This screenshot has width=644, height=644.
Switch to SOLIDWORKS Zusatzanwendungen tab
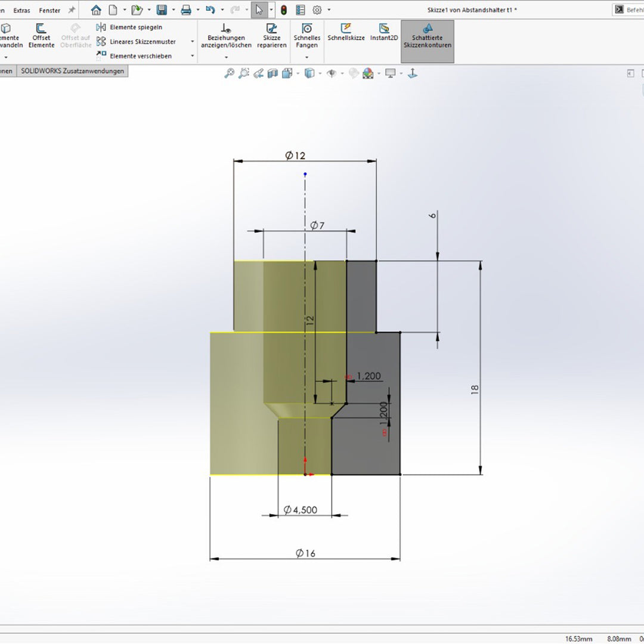[72, 71]
